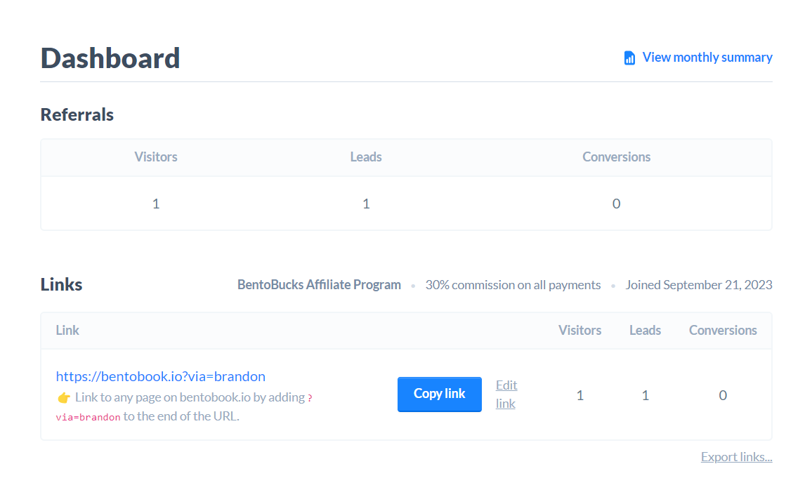Click the Joined September 21, 2023 text

click(699, 284)
